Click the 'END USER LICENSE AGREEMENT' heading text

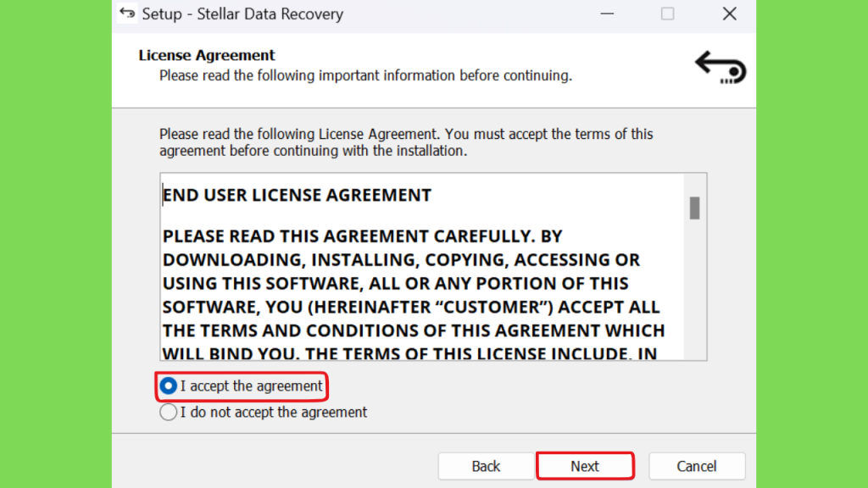click(x=297, y=195)
